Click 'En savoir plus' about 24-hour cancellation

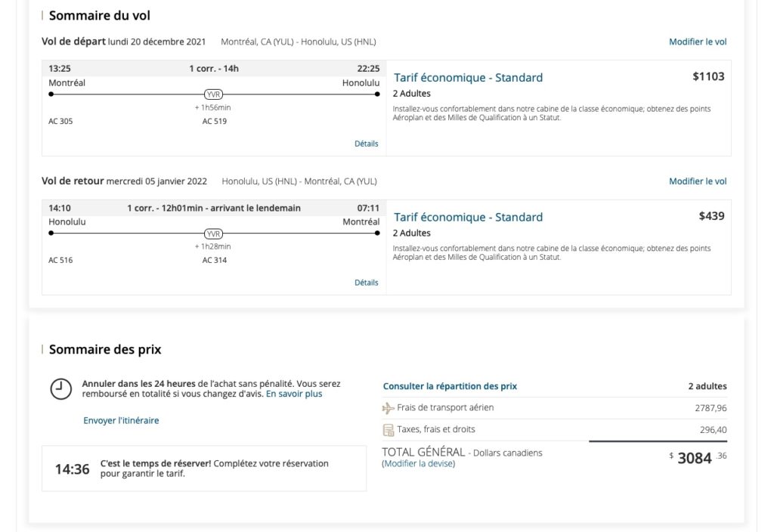tap(294, 394)
